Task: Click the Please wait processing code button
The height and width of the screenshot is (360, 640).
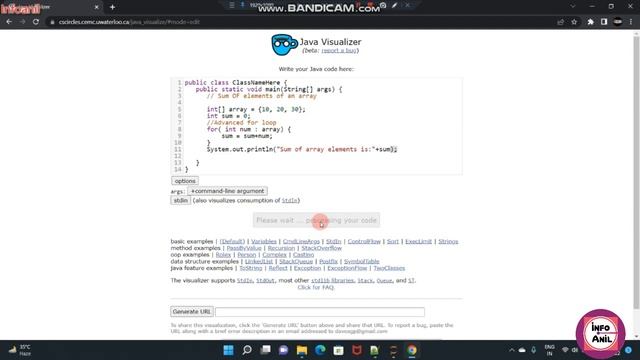Action: (316, 220)
